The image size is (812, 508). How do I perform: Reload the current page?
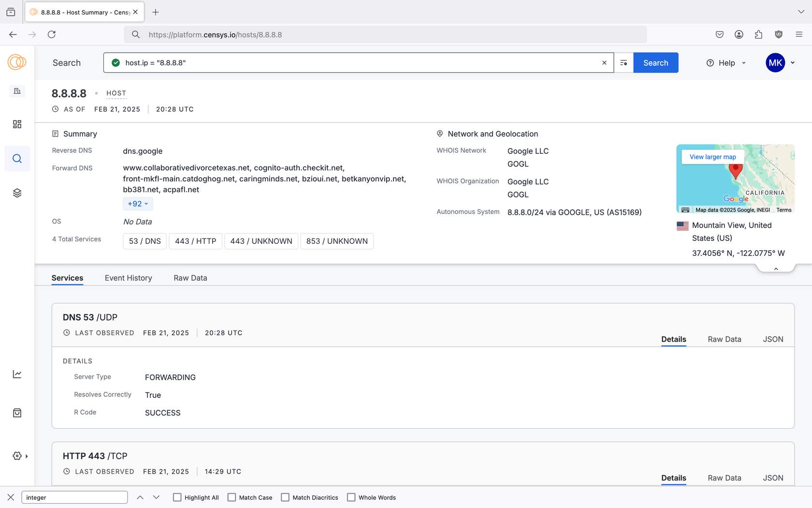tap(52, 34)
